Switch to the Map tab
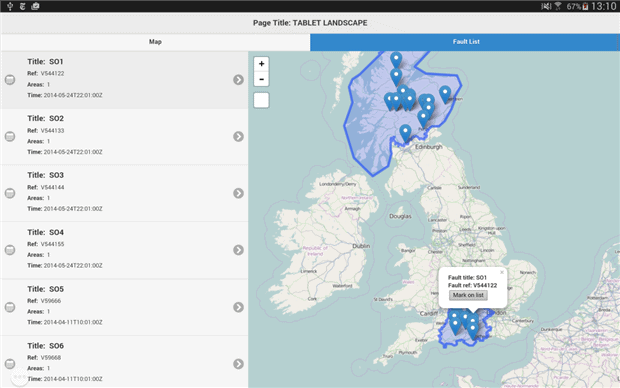 pyautogui.click(x=155, y=42)
